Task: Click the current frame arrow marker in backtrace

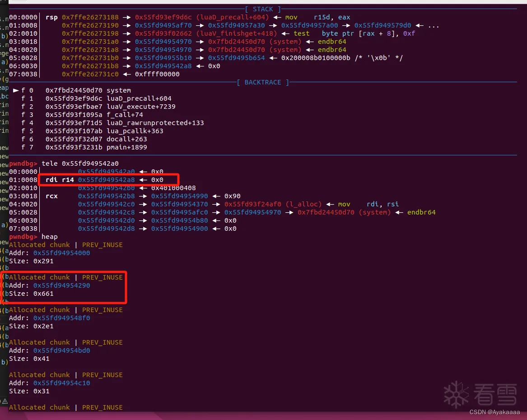Action: [x=16, y=90]
